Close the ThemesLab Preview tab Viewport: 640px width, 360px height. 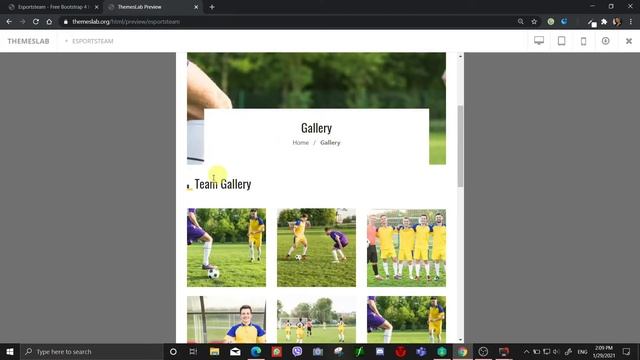[196, 7]
